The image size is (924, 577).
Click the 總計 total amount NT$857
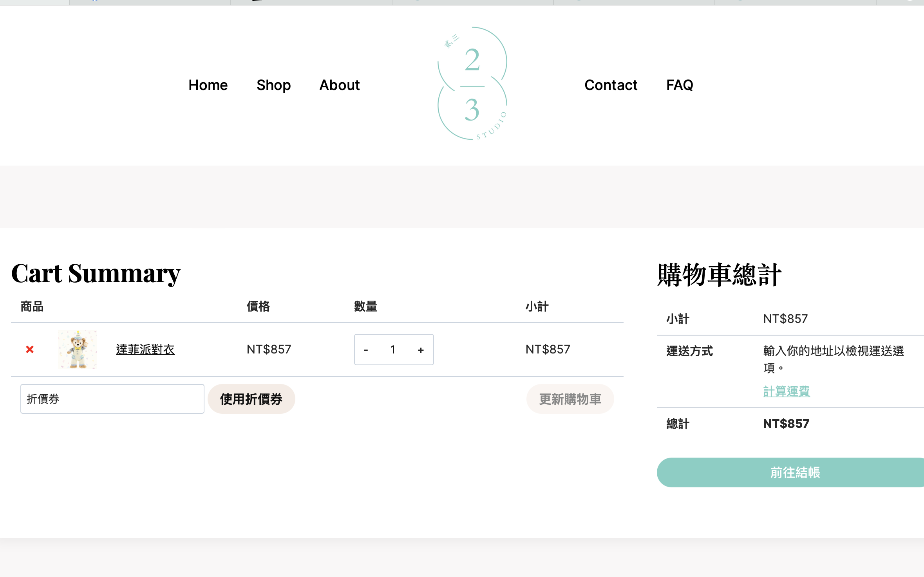786,424
